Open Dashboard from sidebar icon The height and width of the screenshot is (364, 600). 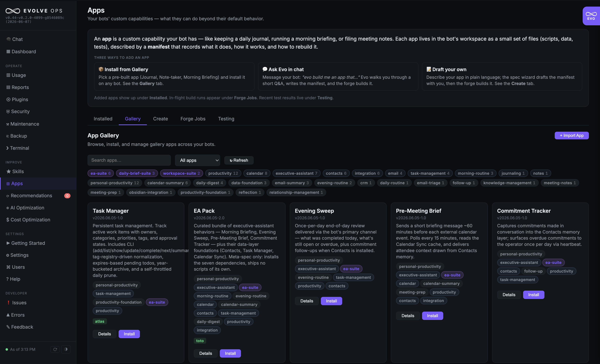click(8, 52)
